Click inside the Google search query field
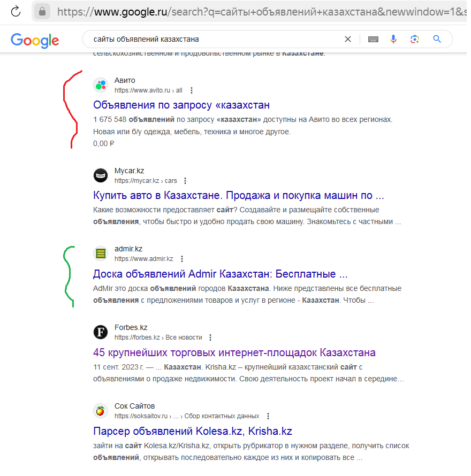471x476 pixels. (x=214, y=39)
